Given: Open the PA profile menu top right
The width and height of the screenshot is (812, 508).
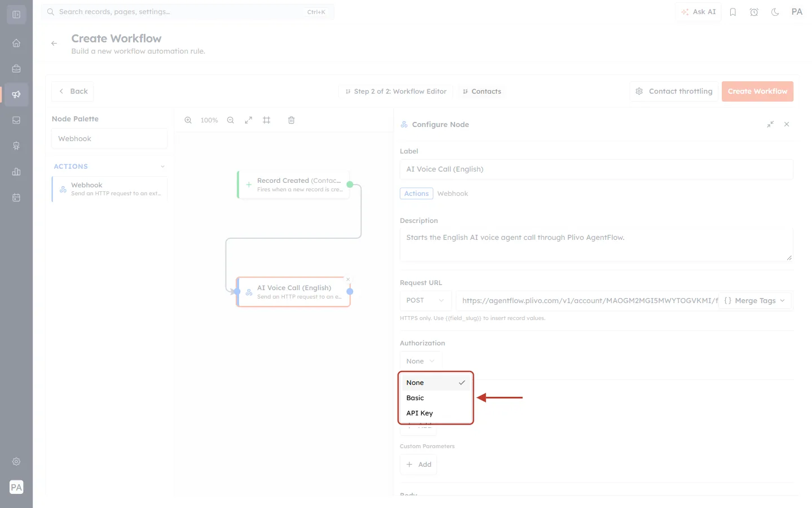Looking at the screenshot, I should pyautogui.click(x=797, y=12).
